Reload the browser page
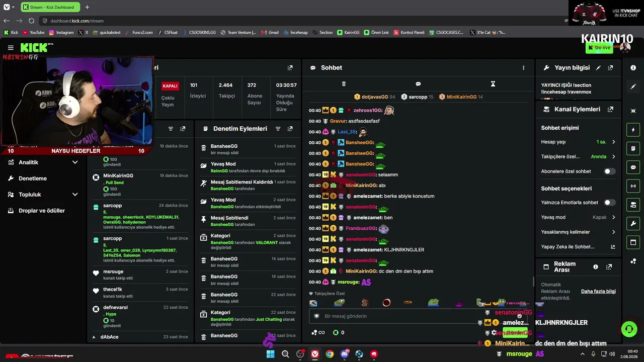The image size is (644, 362). click(x=32, y=21)
